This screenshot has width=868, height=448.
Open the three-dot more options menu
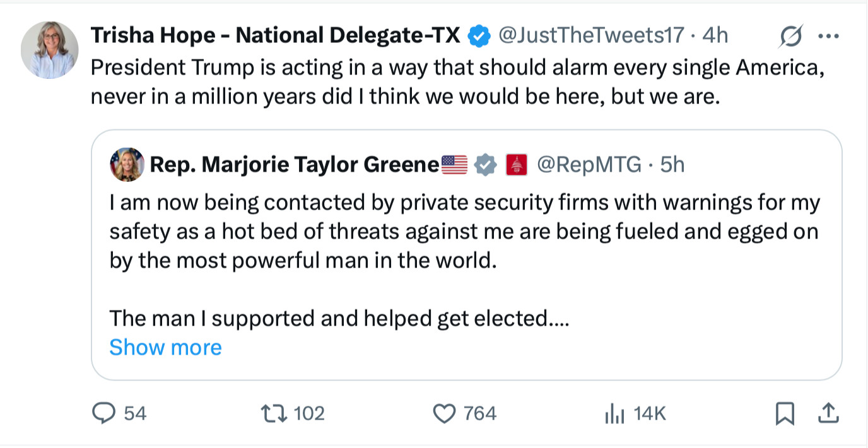coord(828,37)
